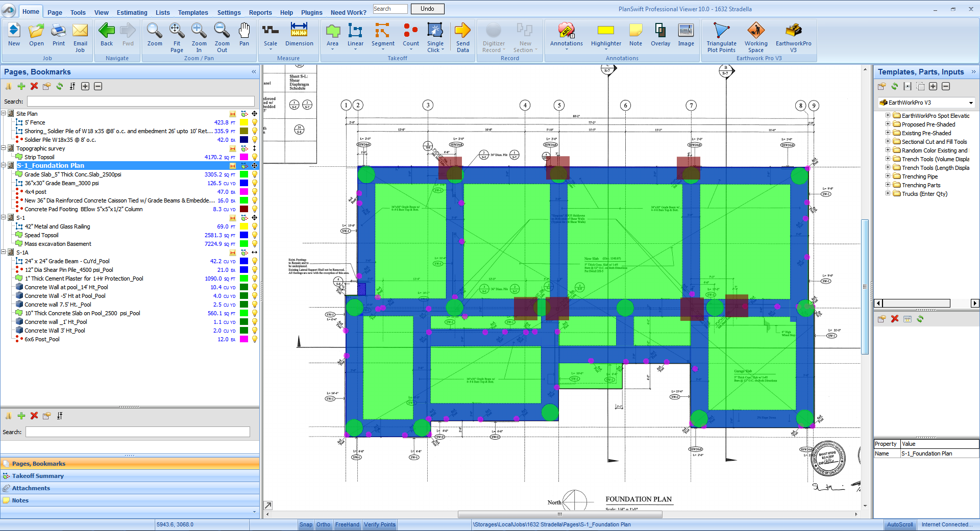Collapse the Topographic survey node
The image size is (980, 531).
tap(4, 148)
